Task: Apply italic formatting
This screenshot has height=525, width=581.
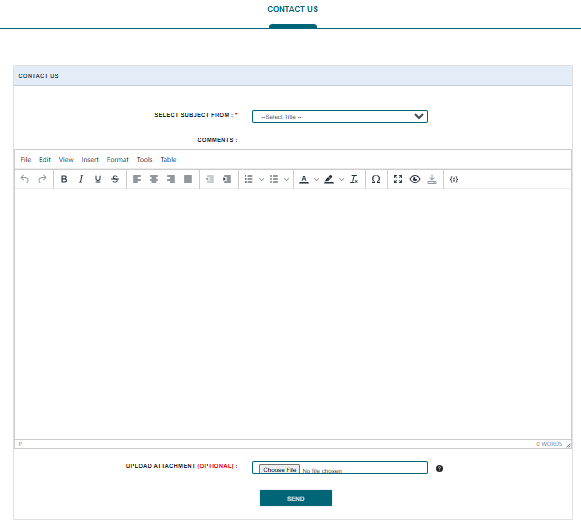Action: tap(81, 179)
